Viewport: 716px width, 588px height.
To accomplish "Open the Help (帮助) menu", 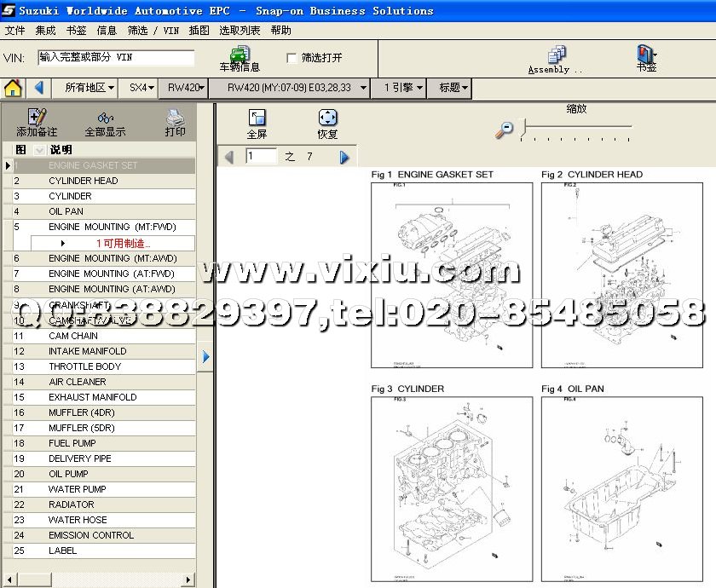I will tap(280, 30).
